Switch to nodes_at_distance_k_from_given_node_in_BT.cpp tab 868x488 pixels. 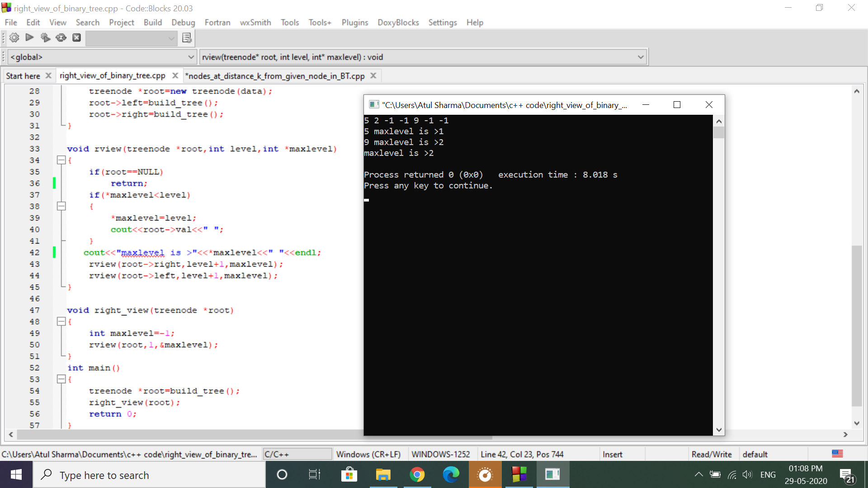[x=275, y=75]
